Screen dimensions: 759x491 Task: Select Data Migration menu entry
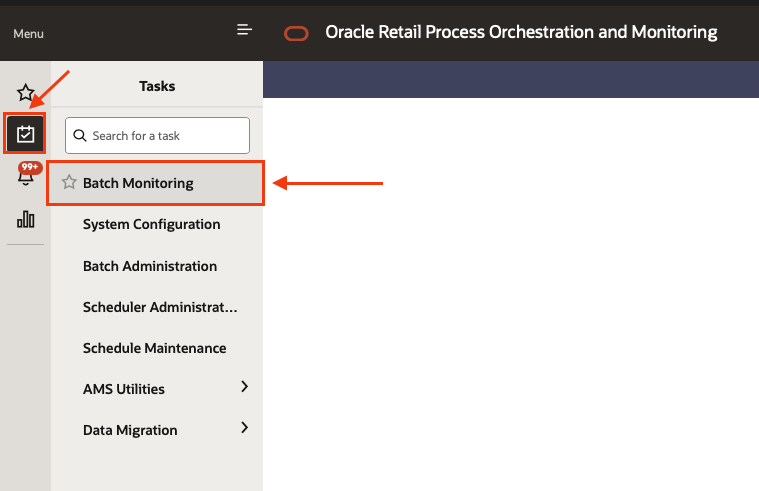coord(130,430)
